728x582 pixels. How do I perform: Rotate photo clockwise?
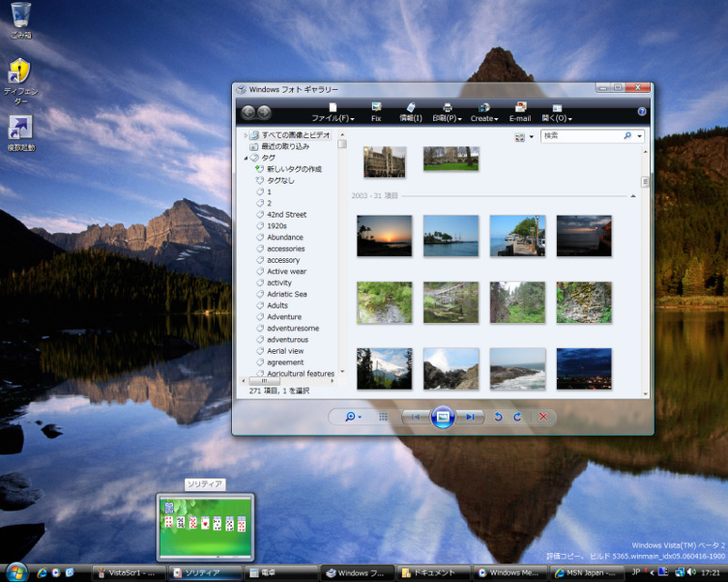point(518,417)
